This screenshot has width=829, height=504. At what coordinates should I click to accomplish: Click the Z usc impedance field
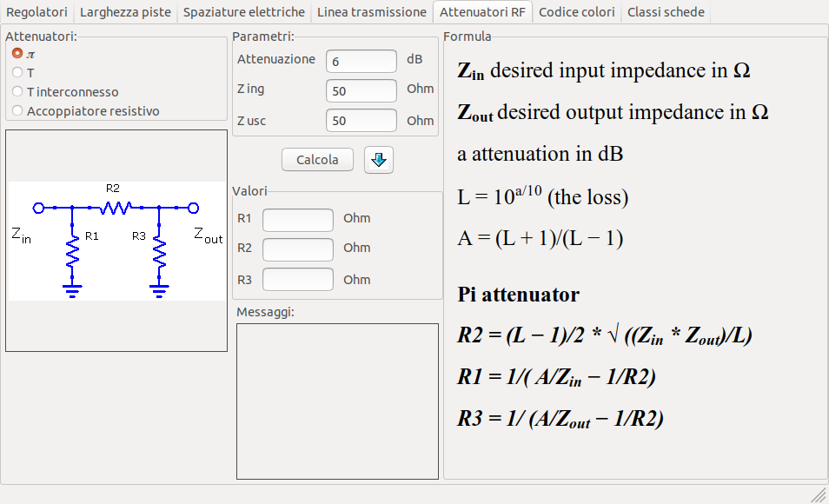pos(361,121)
